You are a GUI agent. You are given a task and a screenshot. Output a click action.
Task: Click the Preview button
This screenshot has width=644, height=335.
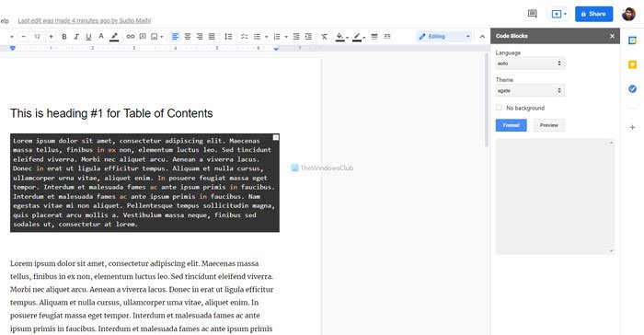pyautogui.click(x=548, y=125)
